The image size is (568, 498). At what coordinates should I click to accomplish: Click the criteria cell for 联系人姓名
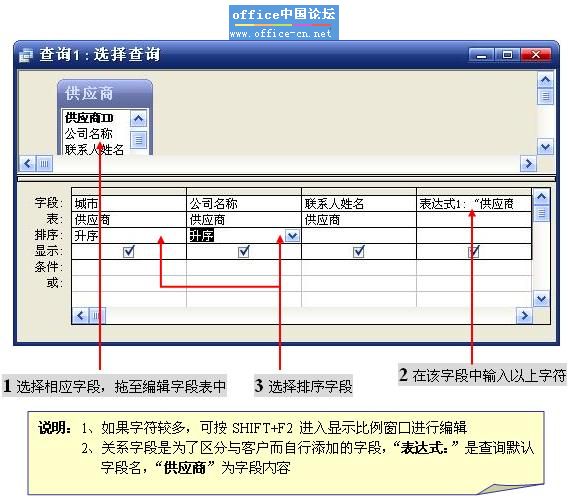(x=359, y=267)
